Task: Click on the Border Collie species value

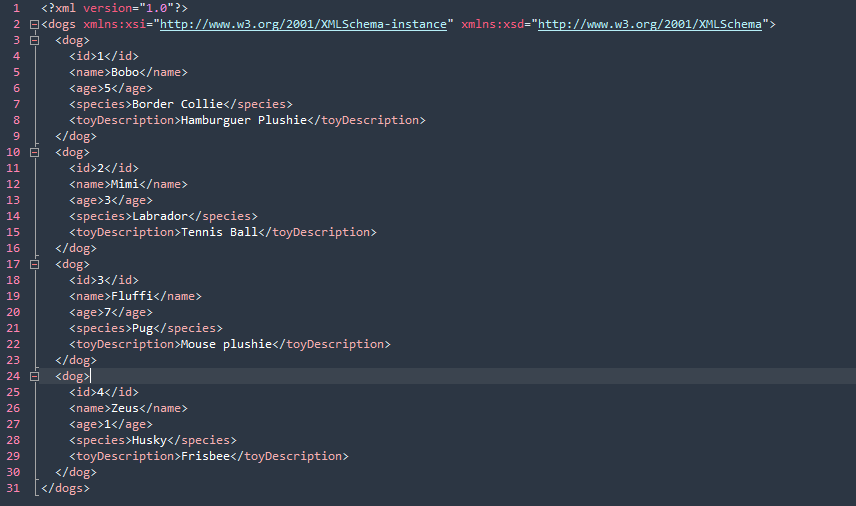Action: point(177,104)
